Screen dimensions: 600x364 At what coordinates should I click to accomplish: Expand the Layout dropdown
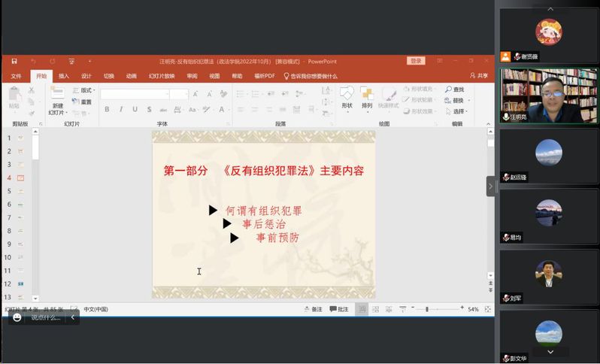(86, 90)
